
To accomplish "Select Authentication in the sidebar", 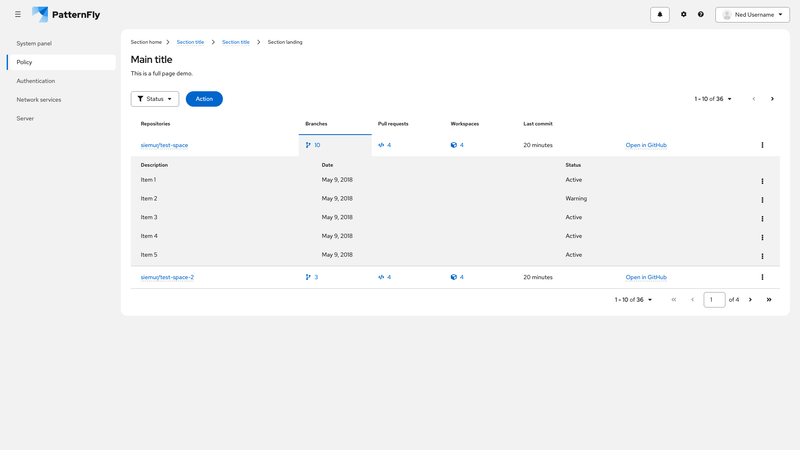I will point(36,81).
